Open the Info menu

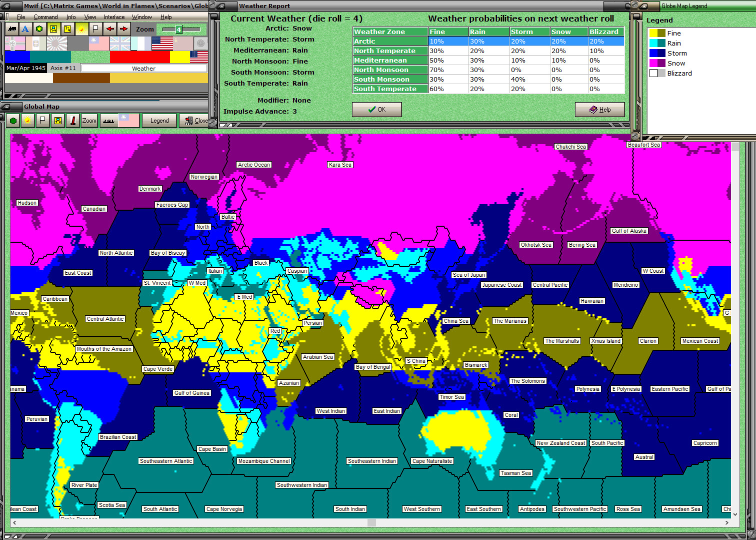[x=71, y=17]
